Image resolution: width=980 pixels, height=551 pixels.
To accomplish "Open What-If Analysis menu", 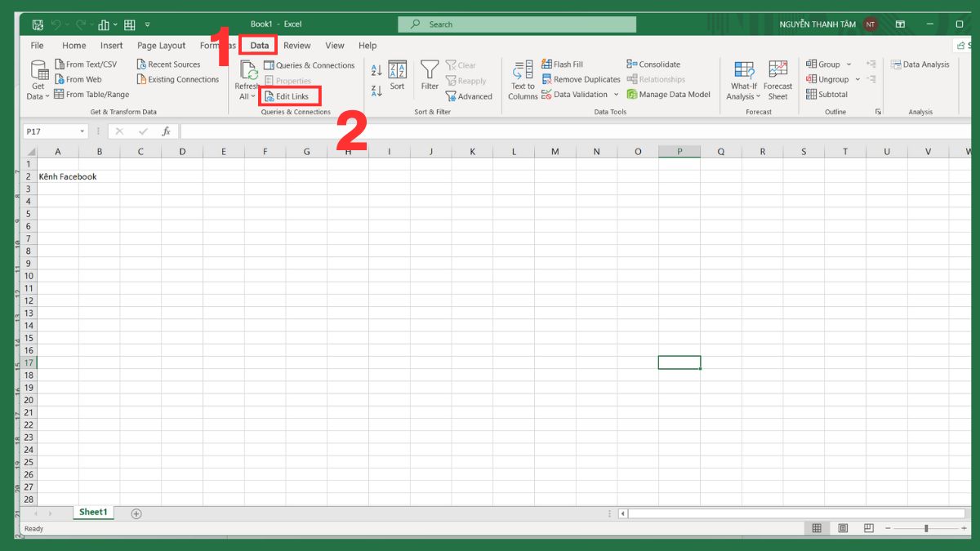I will tap(744, 80).
